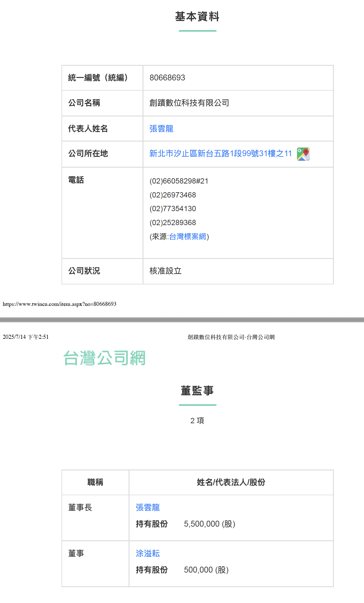This screenshot has height=603, width=364.
Task: Open the 台灣標案網 source link
Action: click(x=188, y=237)
